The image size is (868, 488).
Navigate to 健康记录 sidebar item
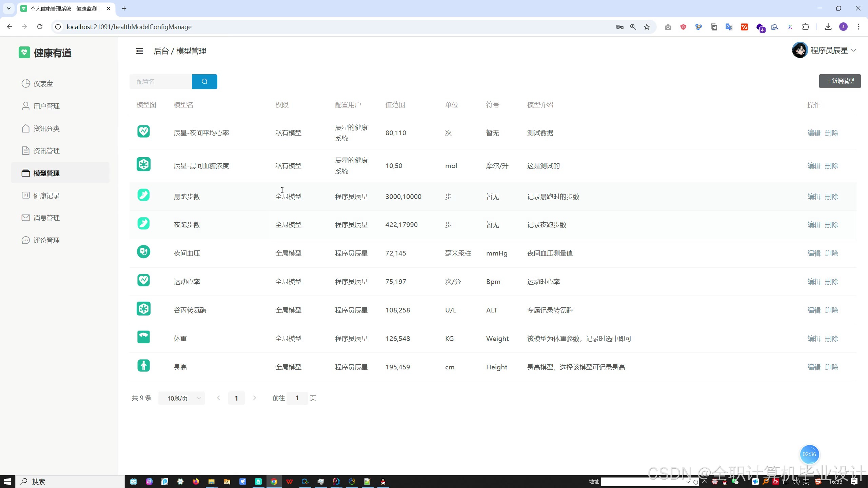[46, 196]
